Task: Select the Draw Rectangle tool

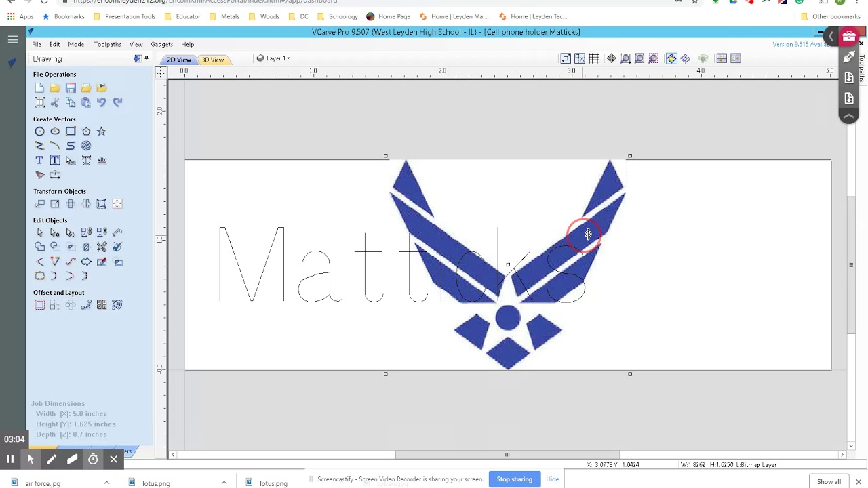Action: click(x=71, y=131)
